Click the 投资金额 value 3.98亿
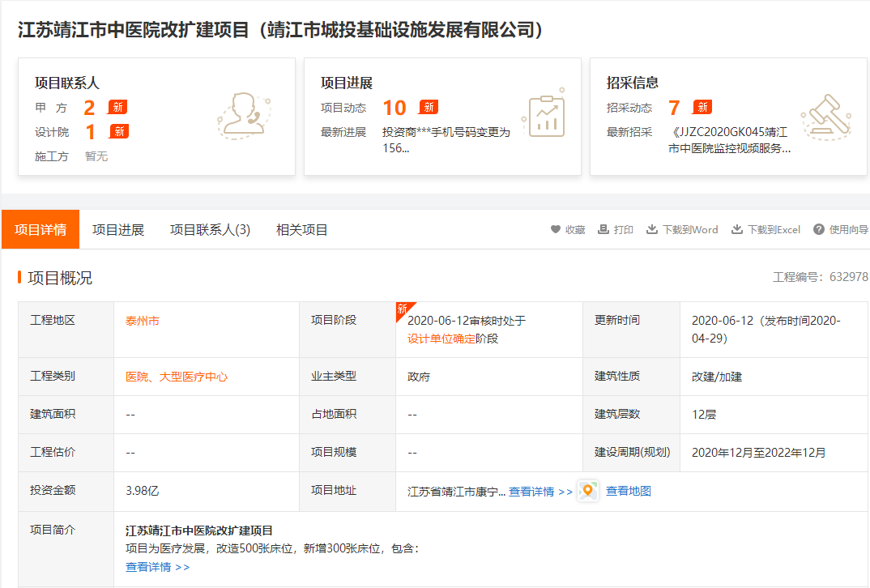Viewport: 870px width, 588px height. [142, 490]
